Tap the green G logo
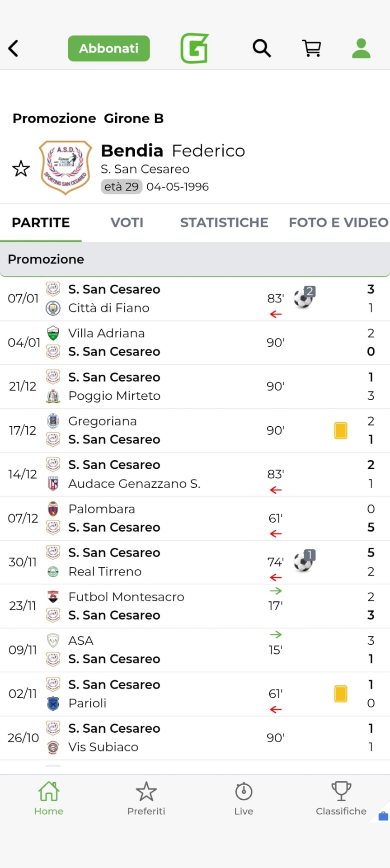Screen dimensions: 390x868 (x=195, y=48)
